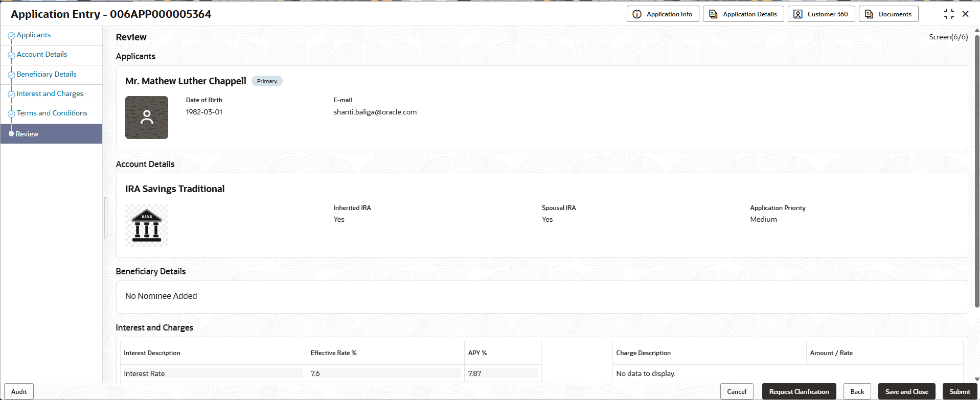Click applicant name Mr. Mathew Luther Chappell
Viewport: 980px width, 400px height.
[186, 81]
